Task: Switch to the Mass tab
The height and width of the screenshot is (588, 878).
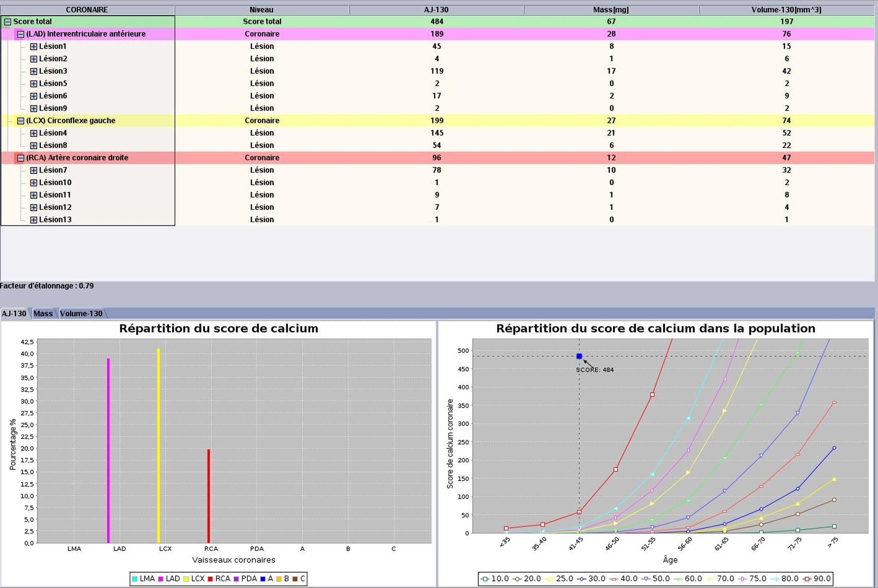Action: (43, 313)
